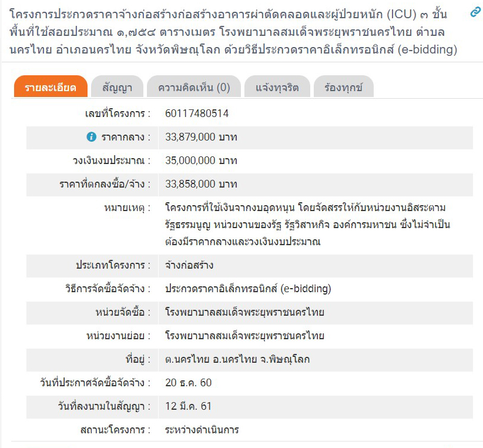
Task: Click the หน่วยจัดซื้อ hospital name value
Action: 244,312
